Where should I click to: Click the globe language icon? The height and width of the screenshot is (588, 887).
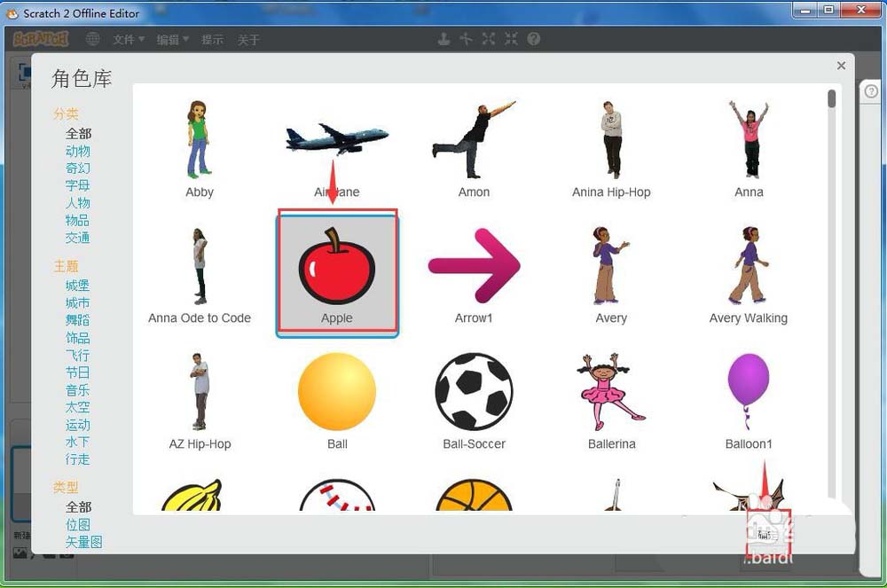pyautogui.click(x=93, y=39)
